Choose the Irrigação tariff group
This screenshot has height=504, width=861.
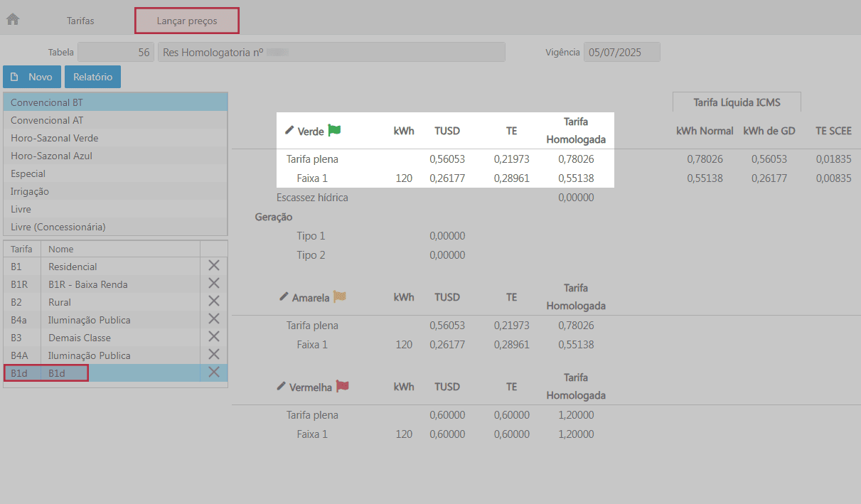(30, 191)
